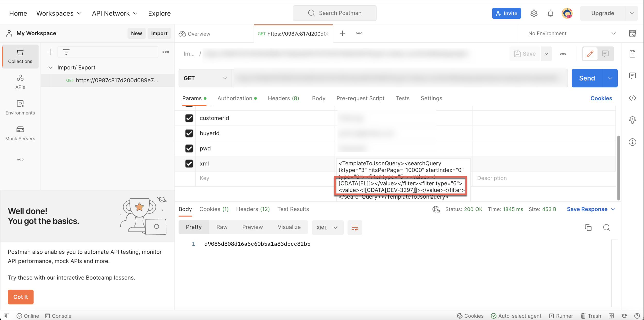Open the Upgrade dropdown arrow
Viewport: 644px width, 320px height.
tap(632, 13)
